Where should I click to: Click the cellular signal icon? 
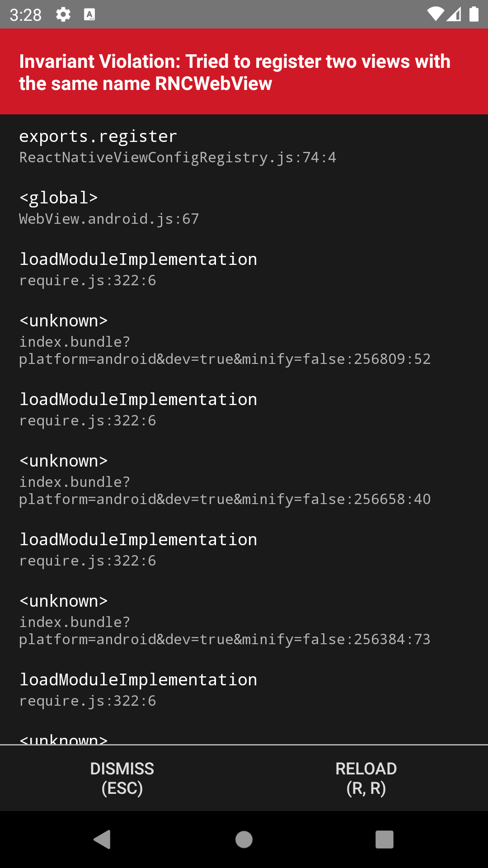point(453,14)
